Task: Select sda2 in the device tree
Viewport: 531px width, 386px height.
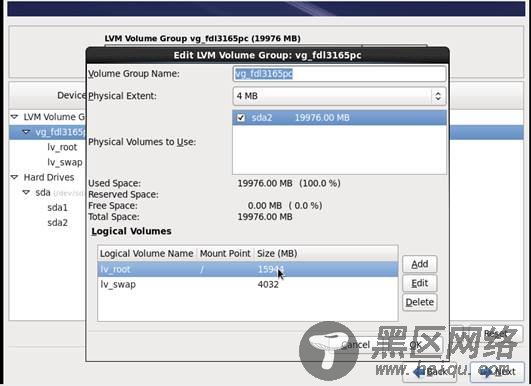Action: click(x=58, y=223)
